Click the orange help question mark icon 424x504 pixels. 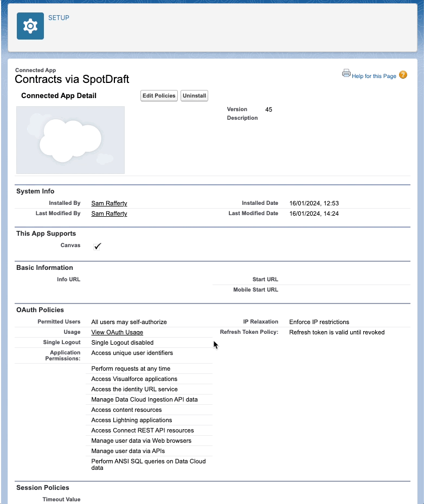403,75
